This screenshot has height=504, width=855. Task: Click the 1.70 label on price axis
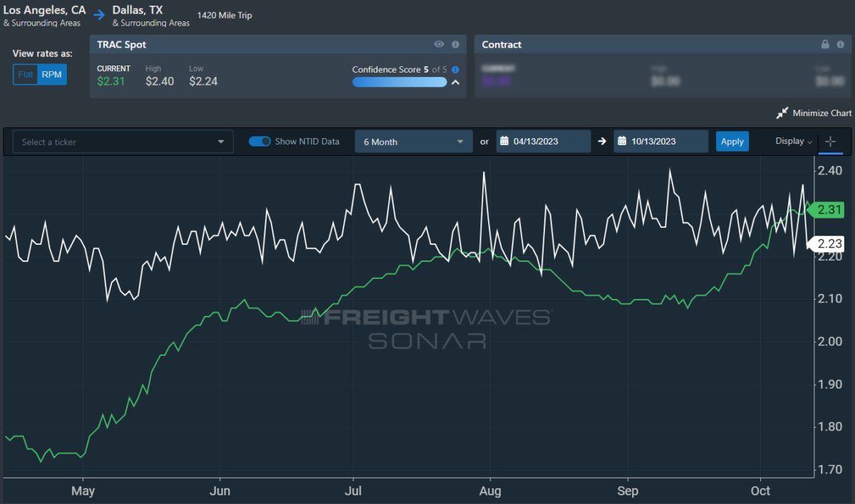(830, 470)
